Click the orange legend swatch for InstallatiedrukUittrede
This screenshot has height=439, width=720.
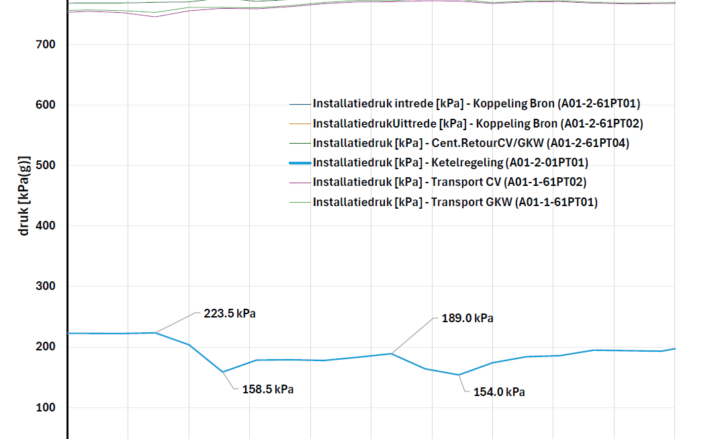(300, 124)
